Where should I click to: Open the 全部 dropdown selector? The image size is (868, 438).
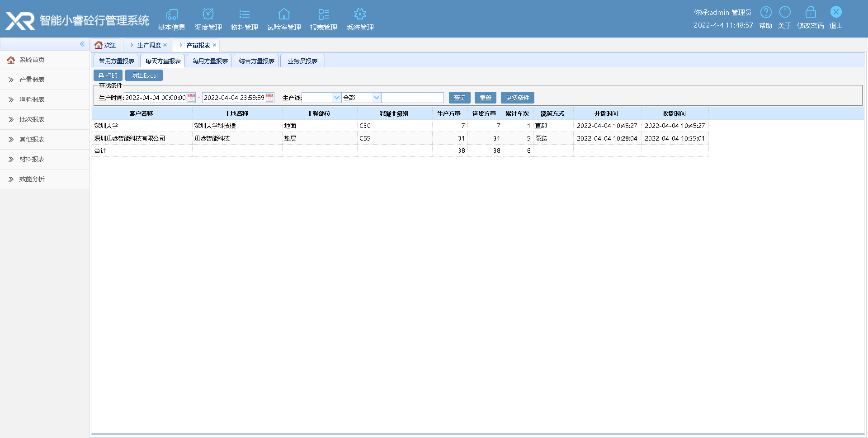pos(376,98)
